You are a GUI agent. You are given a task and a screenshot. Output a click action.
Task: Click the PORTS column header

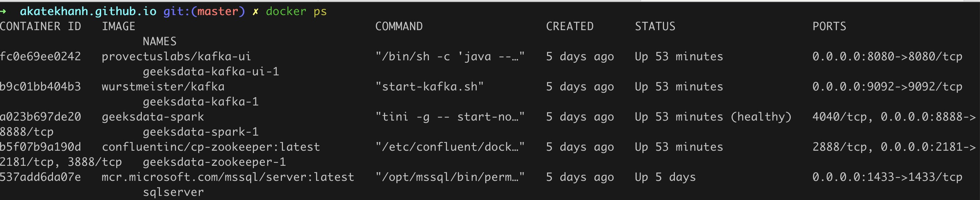pos(829,26)
